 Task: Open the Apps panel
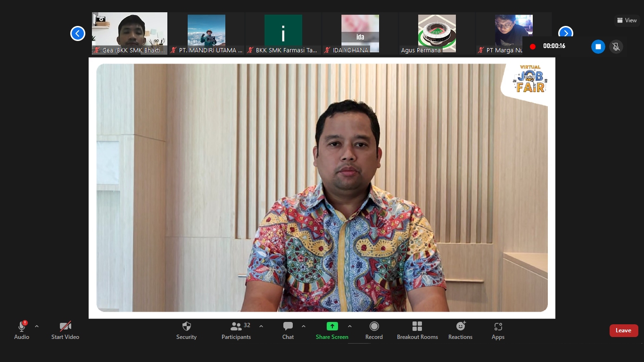(498, 330)
